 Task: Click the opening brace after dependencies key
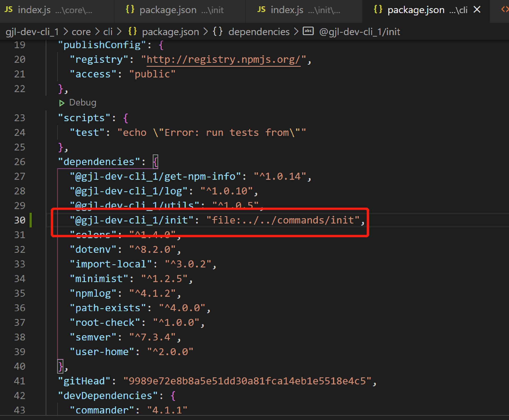pos(155,162)
